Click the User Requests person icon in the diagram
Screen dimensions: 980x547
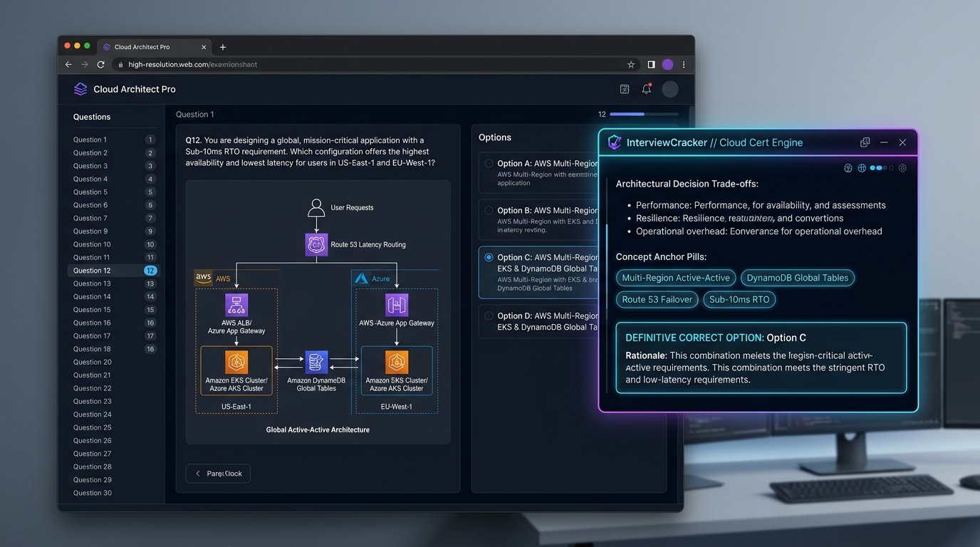(316, 208)
